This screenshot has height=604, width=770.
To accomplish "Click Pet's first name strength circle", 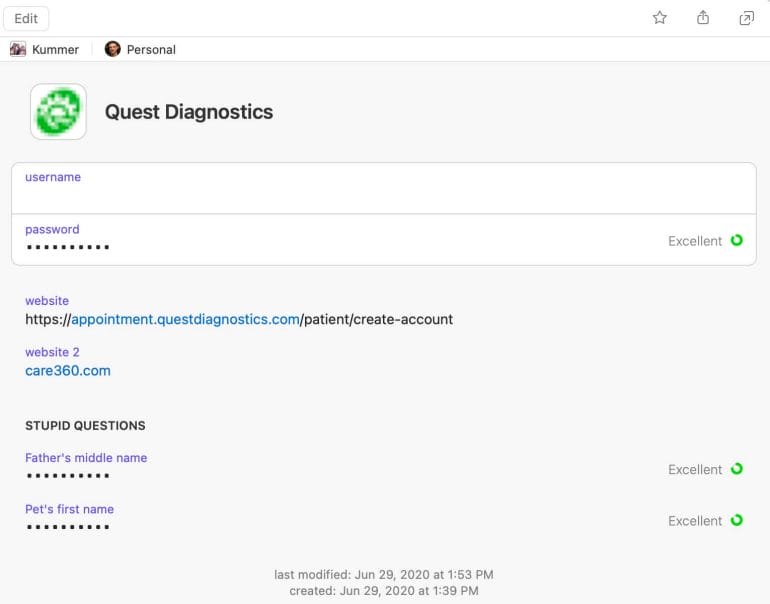I will [737, 521].
